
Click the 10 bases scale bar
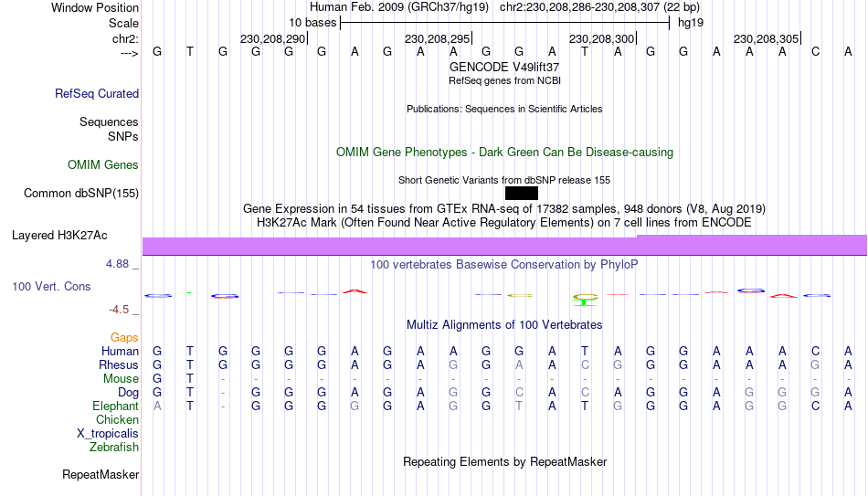pos(505,23)
